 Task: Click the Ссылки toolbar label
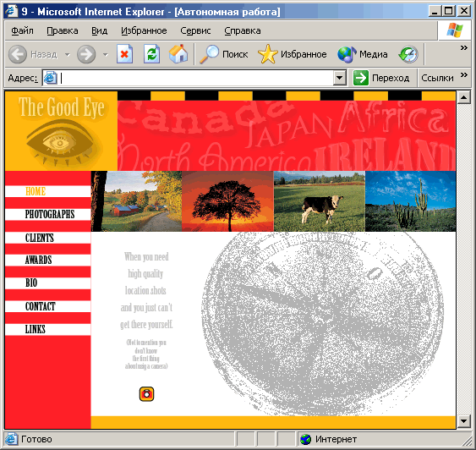tap(437, 78)
